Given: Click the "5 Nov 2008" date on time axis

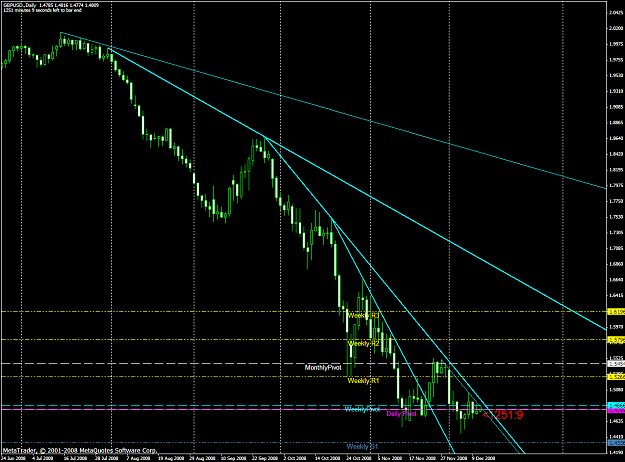Looking at the screenshot, I should tap(389, 458).
